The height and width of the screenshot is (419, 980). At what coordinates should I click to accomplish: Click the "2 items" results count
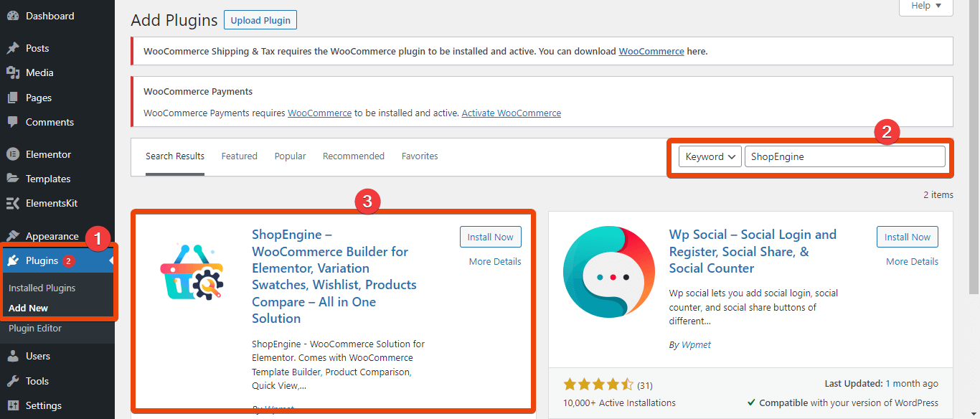tap(938, 194)
